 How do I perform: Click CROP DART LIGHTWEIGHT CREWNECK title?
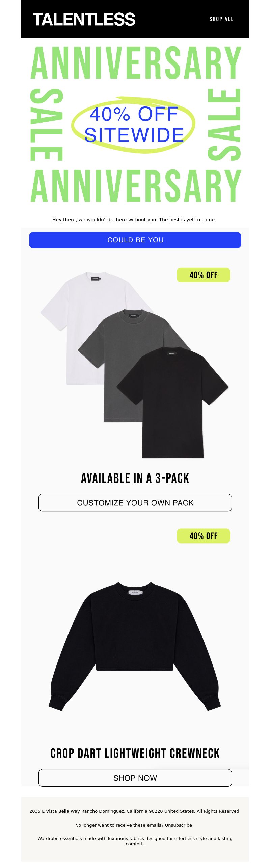(x=135, y=753)
